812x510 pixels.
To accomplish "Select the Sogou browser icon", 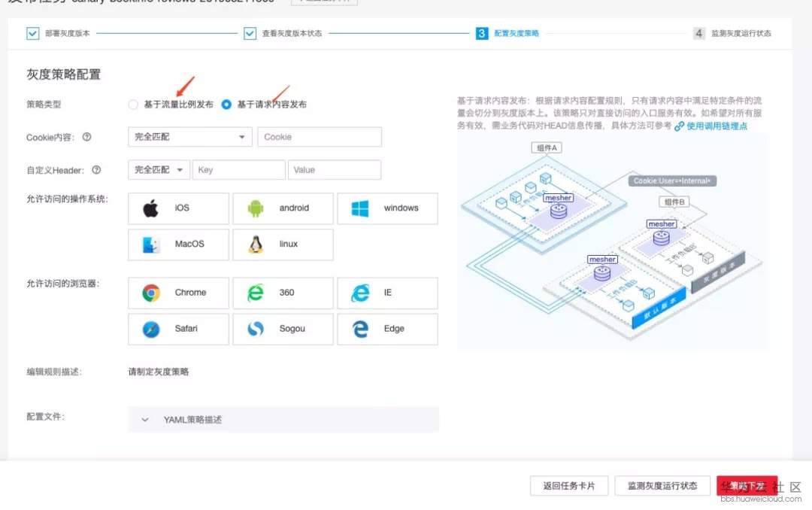I will pyautogui.click(x=256, y=329).
